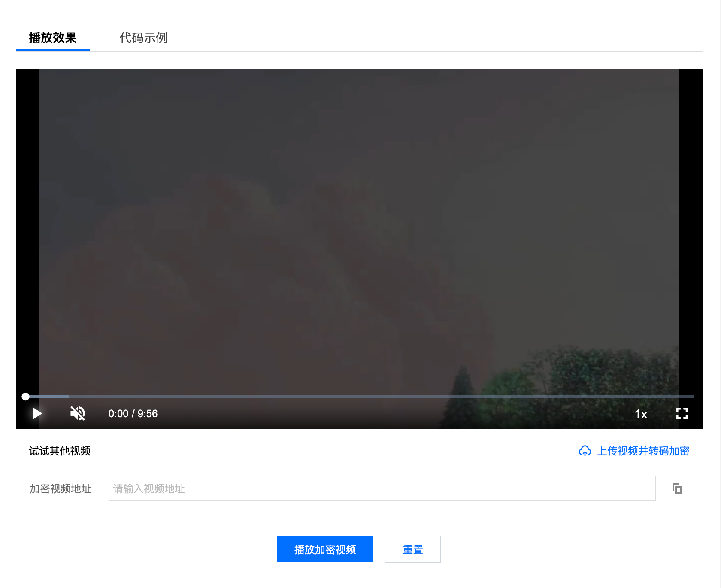The height and width of the screenshot is (588, 721).
Task: Click the progress bar scrubber handle
Action: 26,397
